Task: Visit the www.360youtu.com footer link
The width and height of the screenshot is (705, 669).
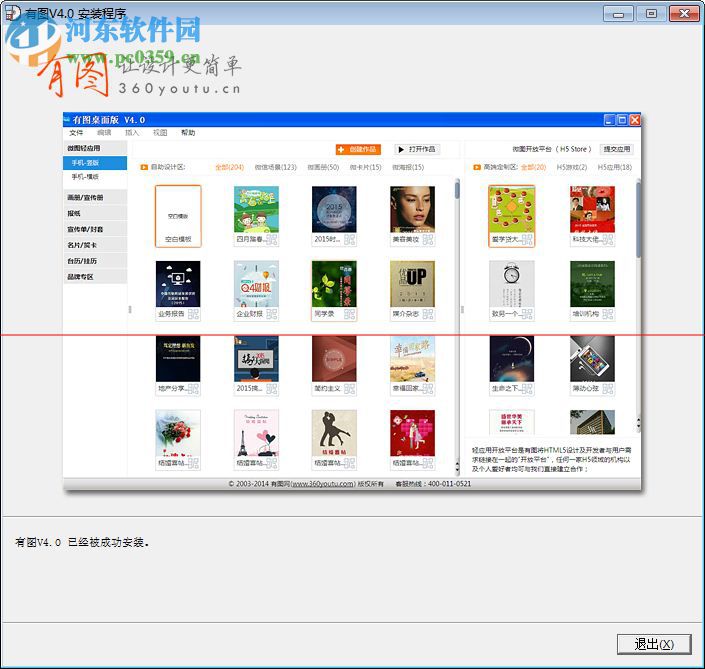Action: click(x=323, y=484)
